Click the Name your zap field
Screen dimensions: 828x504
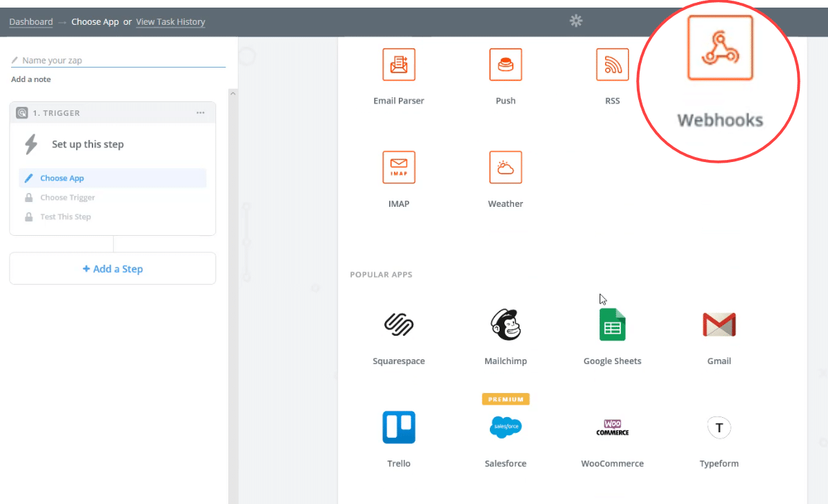pyautogui.click(x=118, y=61)
